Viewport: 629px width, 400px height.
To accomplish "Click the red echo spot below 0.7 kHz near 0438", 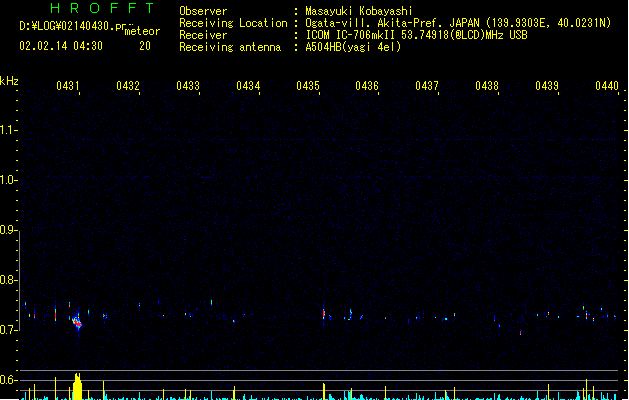I will pos(521,333).
